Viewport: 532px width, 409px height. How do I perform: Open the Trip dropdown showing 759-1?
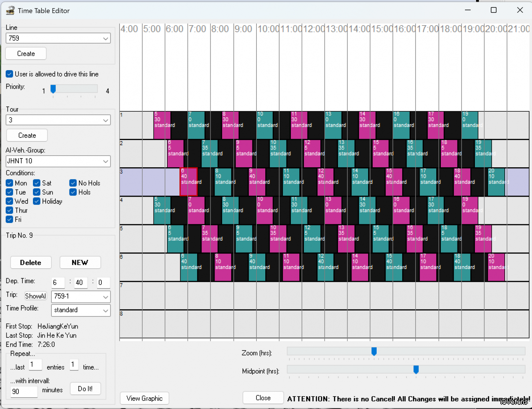(x=81, y=297)
